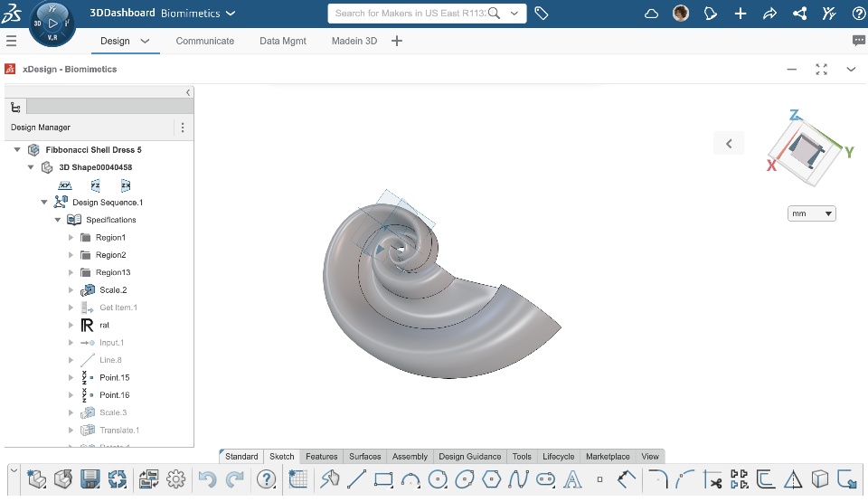The width and height of the screenshot is (868, 502).
Task: Select the Ellipse tool
Action: [465, 478]
